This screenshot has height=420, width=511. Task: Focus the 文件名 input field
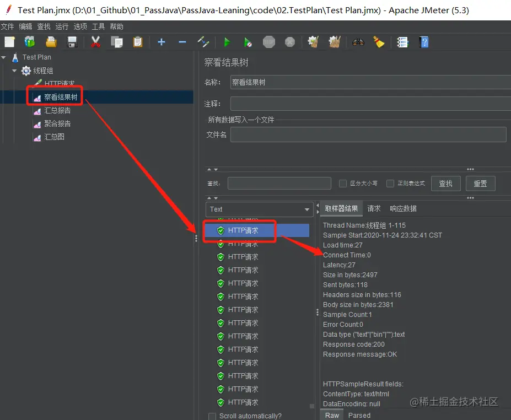coord(368,134)
